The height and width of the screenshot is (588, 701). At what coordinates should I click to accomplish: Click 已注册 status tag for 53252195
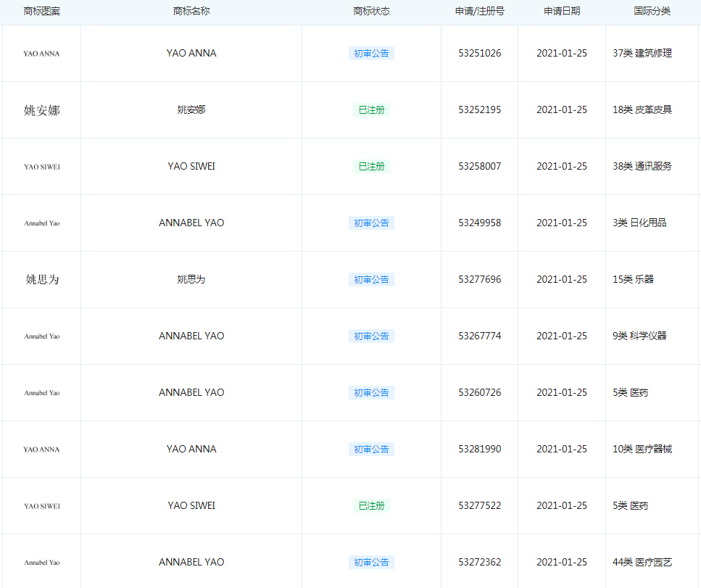click(x=371, y=110)
